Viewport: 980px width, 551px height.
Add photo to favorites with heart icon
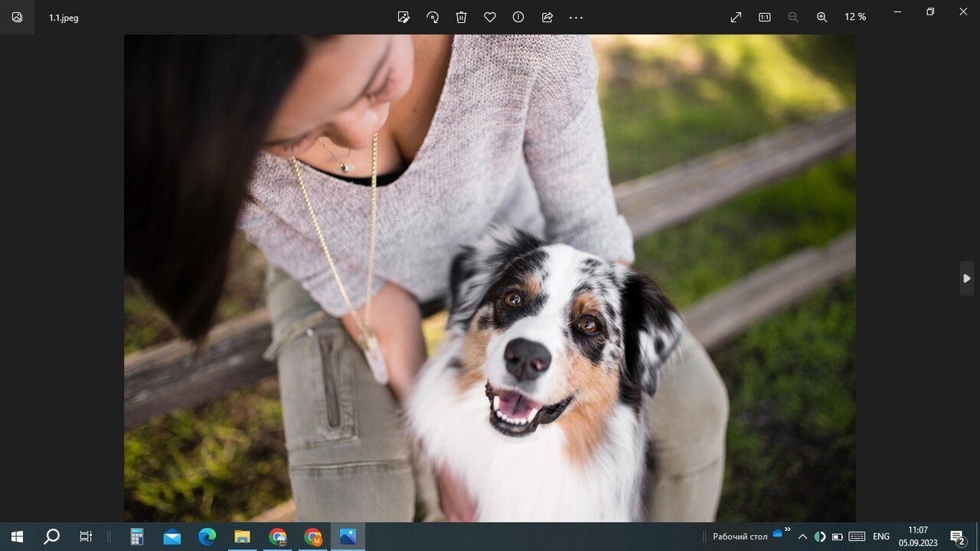tap(490, 17)
